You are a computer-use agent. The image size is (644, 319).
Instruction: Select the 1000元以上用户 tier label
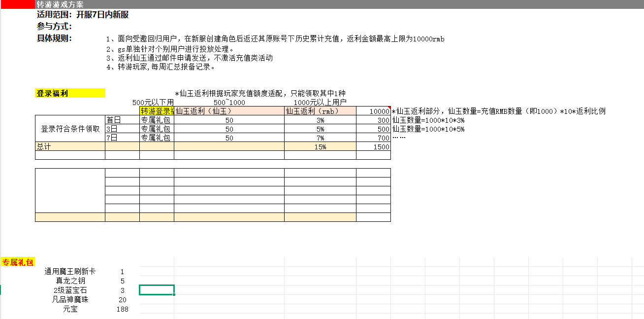coord(320,102)
